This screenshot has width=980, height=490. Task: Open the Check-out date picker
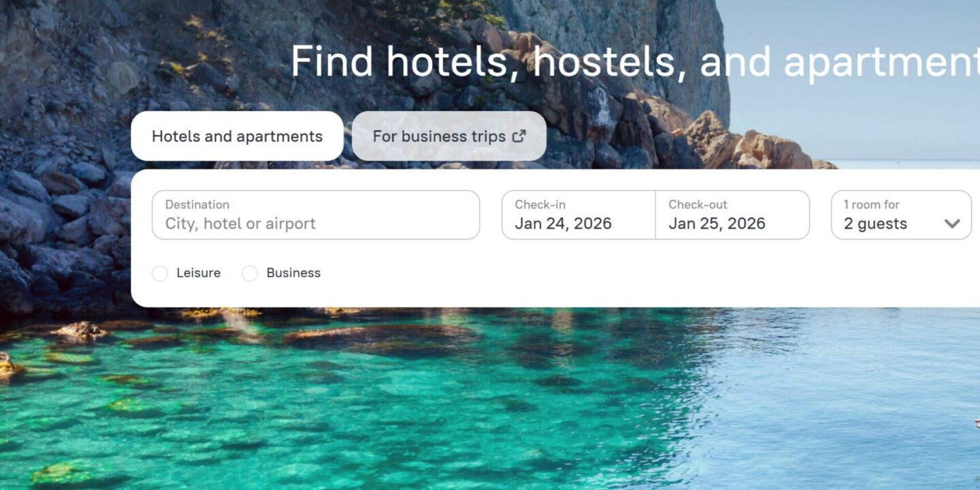tap(732, 215)
